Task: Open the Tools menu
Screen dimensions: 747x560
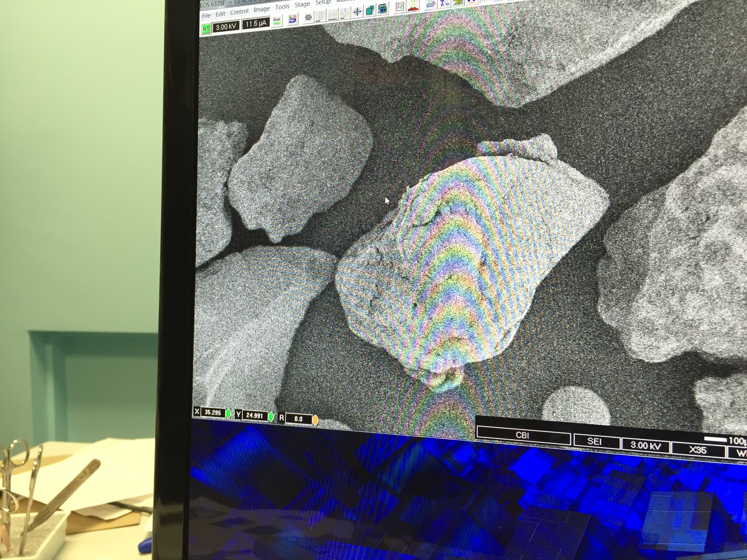Action: 282,7
